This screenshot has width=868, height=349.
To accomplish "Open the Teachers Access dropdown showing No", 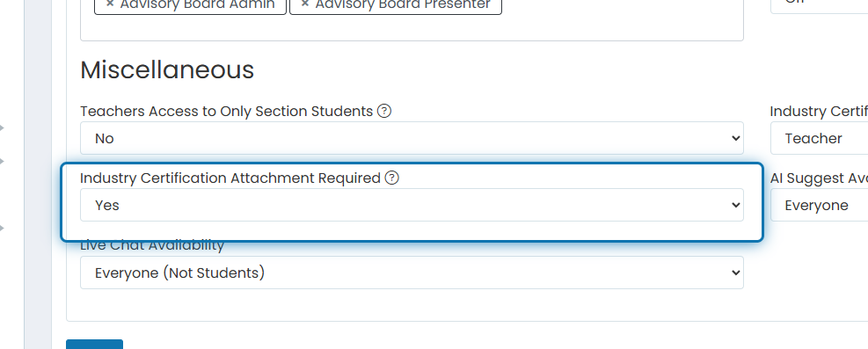I will pyautogui.click(x=412, y=138).
